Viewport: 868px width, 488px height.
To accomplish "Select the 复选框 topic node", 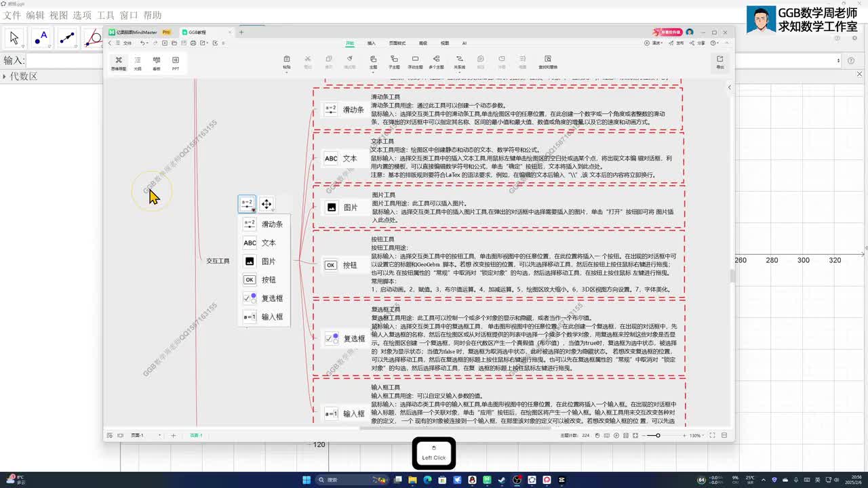I will [346, 338].
